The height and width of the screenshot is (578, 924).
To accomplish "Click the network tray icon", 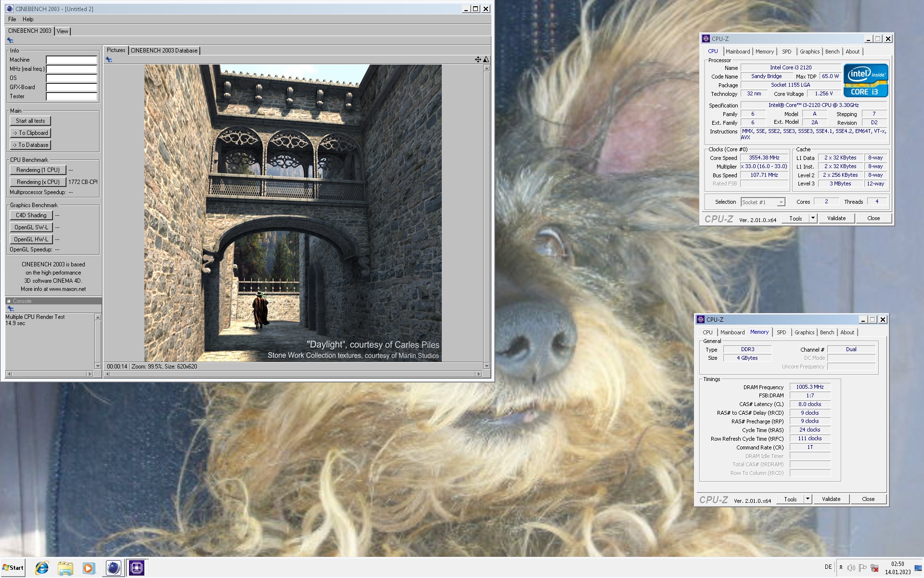I will pyautogui.click(x=874, y=568).
